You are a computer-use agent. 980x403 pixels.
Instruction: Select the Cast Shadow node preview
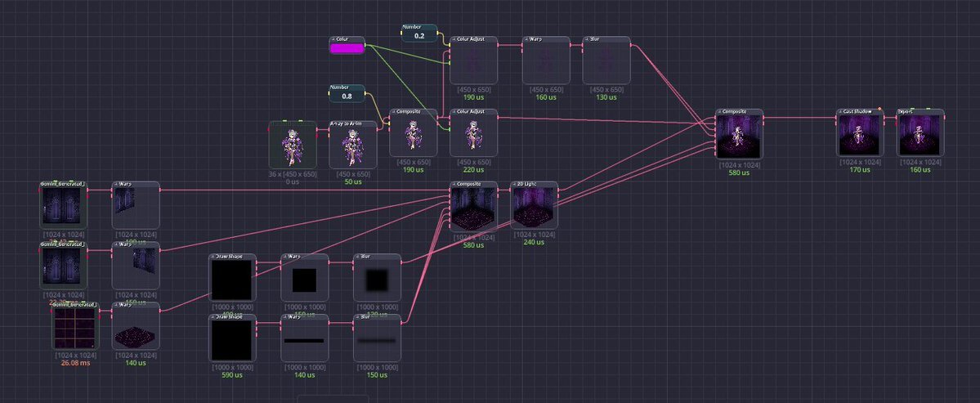(861, 135)
